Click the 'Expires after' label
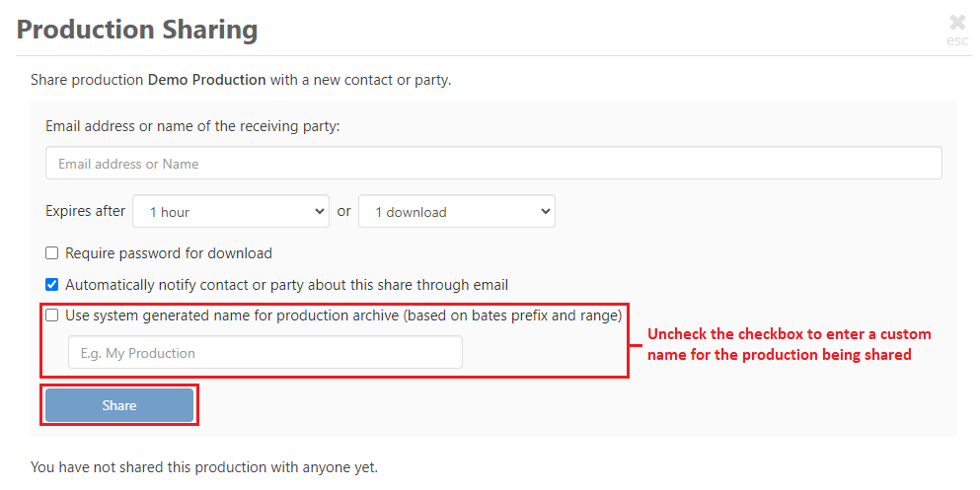980x490 pixels. tap(85, 211)
